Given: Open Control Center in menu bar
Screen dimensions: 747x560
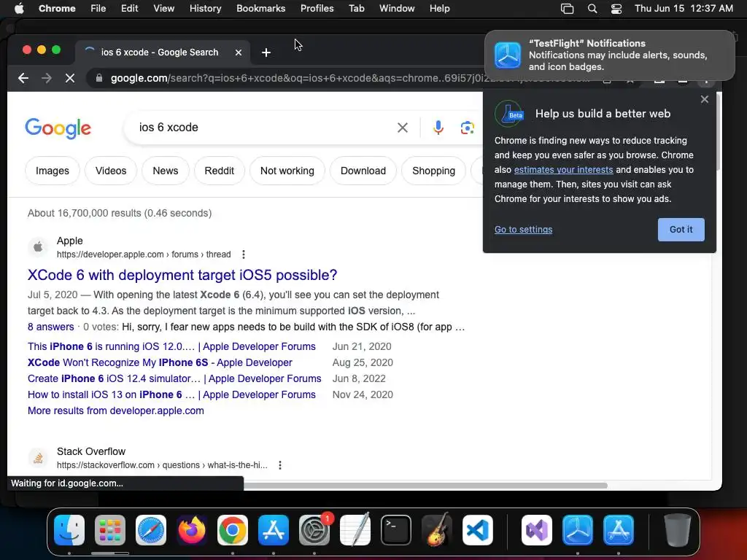Looking at the screenshot, I should [616, 9].
